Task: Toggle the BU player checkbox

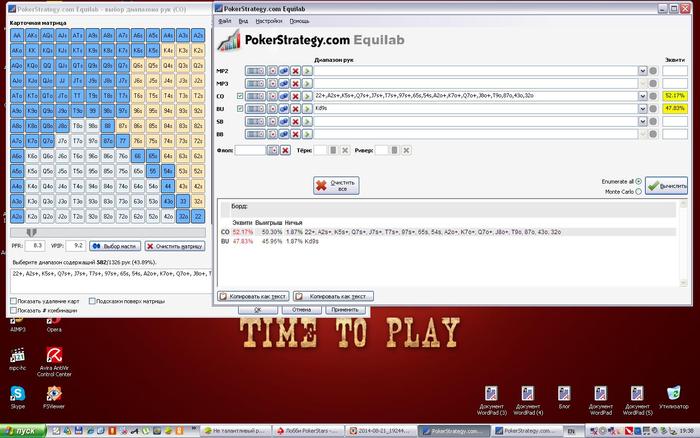Action: pos(240,108)
